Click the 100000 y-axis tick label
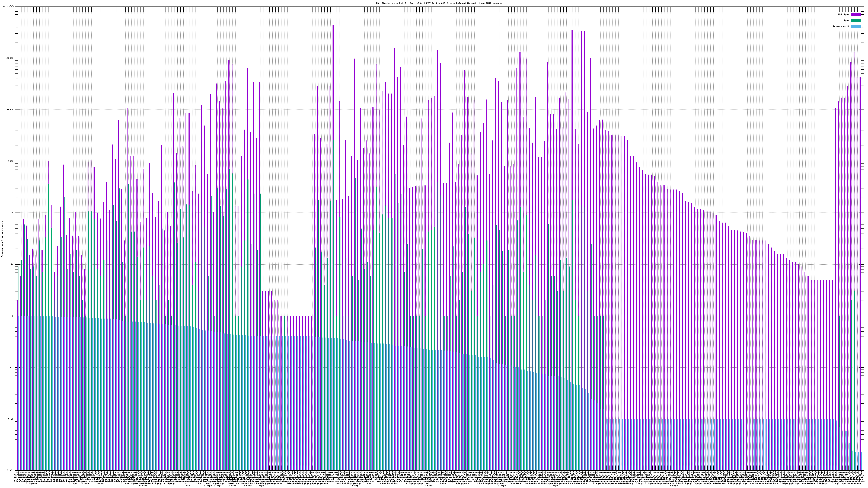Screen dimensions: 868x488 pos(9,58)
